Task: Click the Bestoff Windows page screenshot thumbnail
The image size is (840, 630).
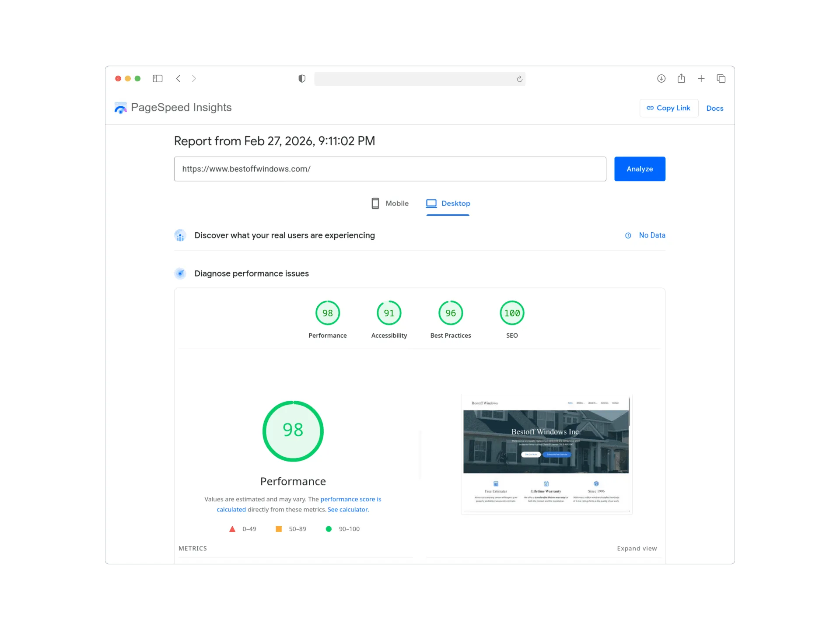Action: 546,455
